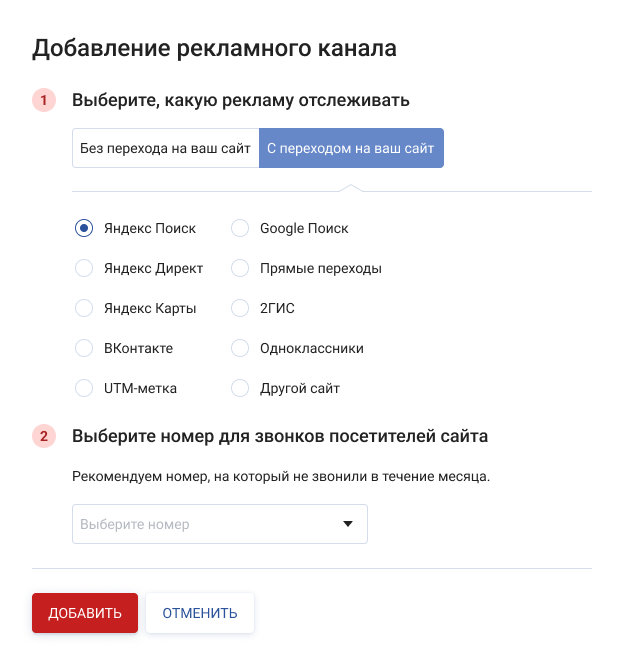Choose the 2ГИС radio option
624x665 pixels.
pos(240,308)
